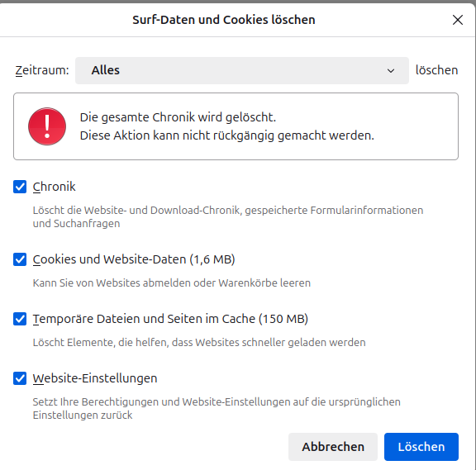The image size is (476, 470).
Task: Cancel with the Abbrechen button
Action: 333,447
